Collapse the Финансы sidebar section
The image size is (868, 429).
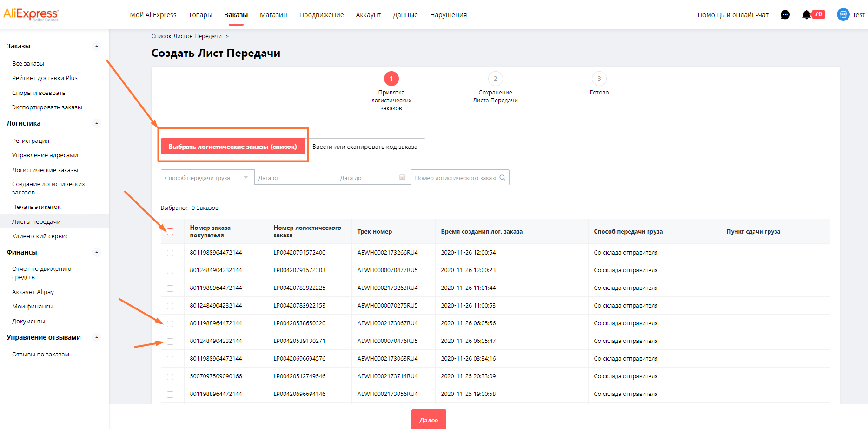tap(97, 252)
